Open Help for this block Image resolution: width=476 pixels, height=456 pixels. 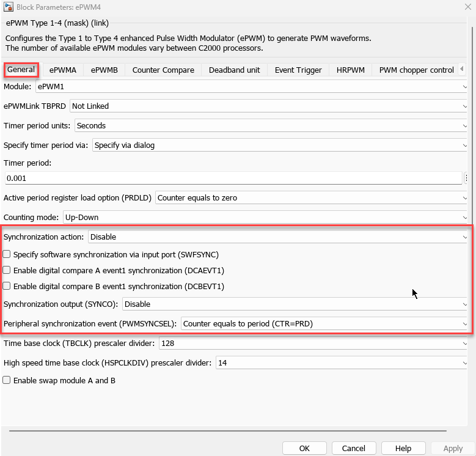click(403, 449)
